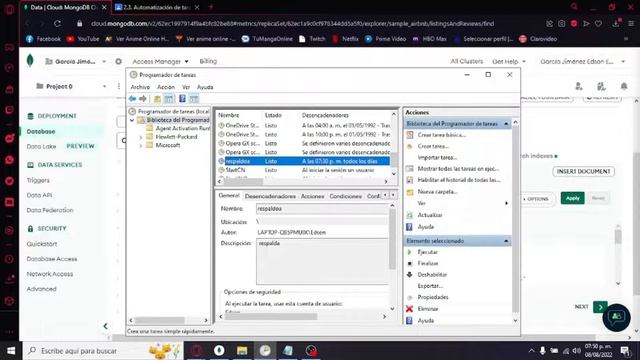This screenshot has height=360, width=640.
Task: Click the Facebook bookmark
Action: coord(43,39)
